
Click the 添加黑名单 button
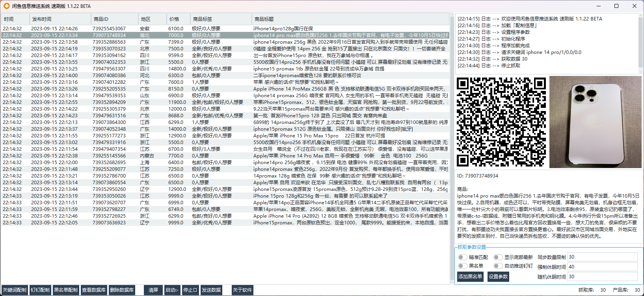[470, 277]
